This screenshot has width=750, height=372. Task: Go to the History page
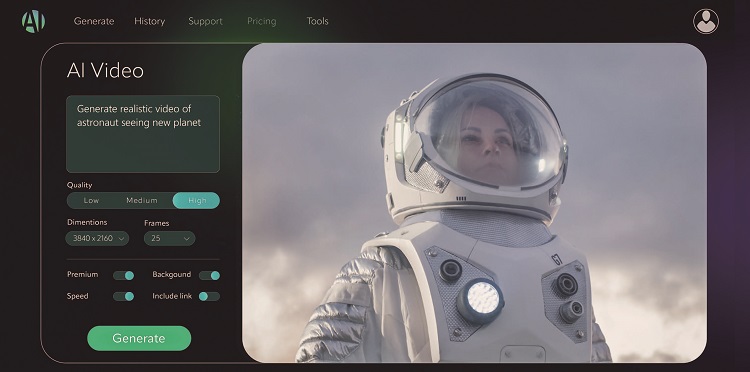(x=149, y=21)
